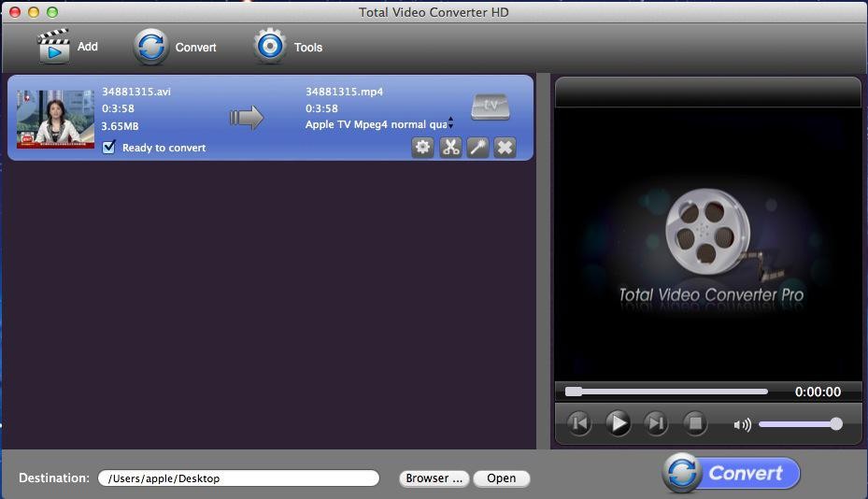Click the Destination: label
This screenshot has width=868, height=499.
click(x=54, y=478)
